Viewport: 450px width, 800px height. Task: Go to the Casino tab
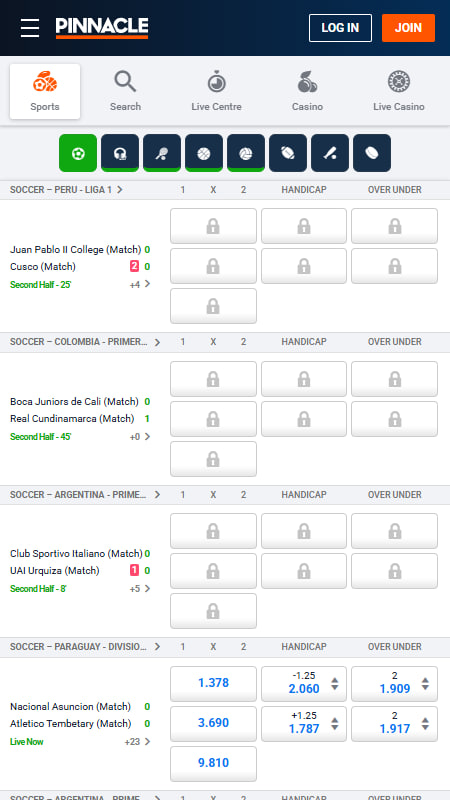pyautogui.click(x=307, y=91)
